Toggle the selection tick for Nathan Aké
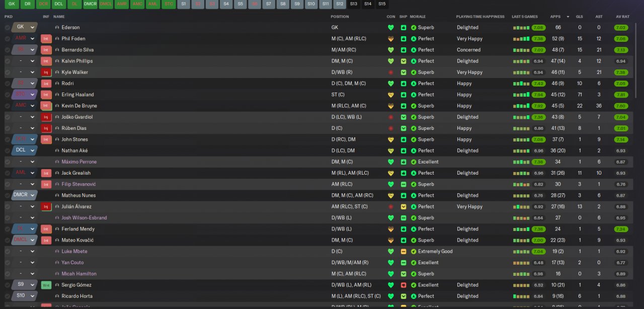Image resolution: width=644 pixels, height=309 pixels. coord(7,150)
